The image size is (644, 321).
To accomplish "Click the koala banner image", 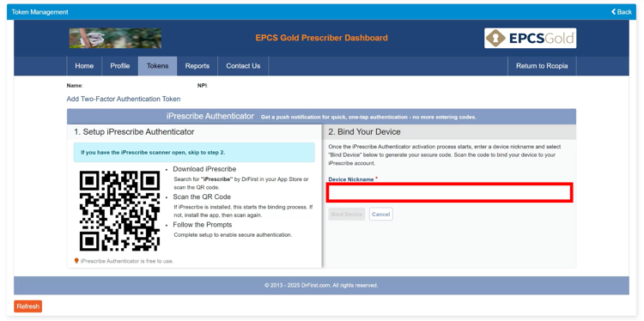I will [115, 38].
